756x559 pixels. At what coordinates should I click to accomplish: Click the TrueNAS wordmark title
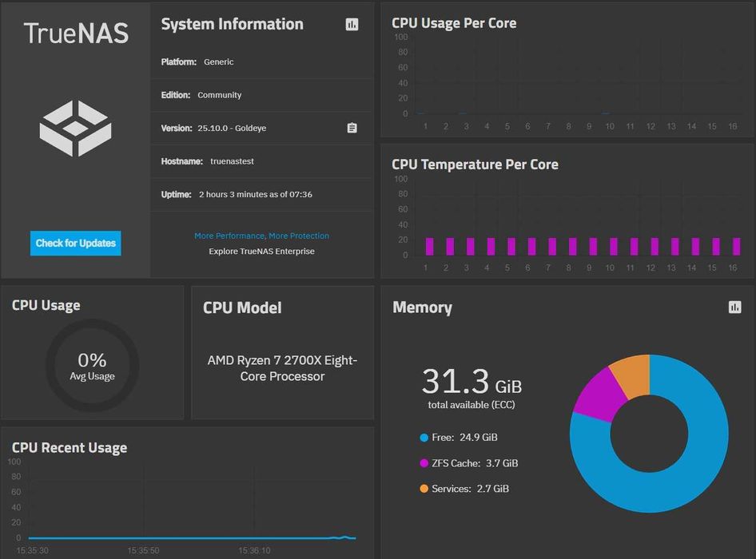[76, 34]
